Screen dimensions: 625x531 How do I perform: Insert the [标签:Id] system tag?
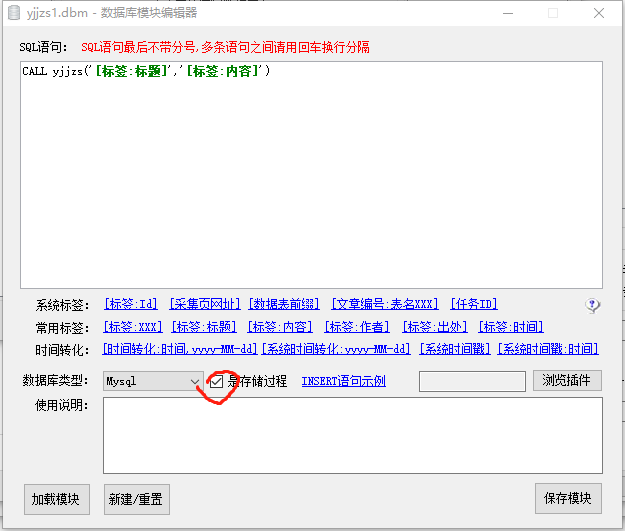(x=131, y=304)
